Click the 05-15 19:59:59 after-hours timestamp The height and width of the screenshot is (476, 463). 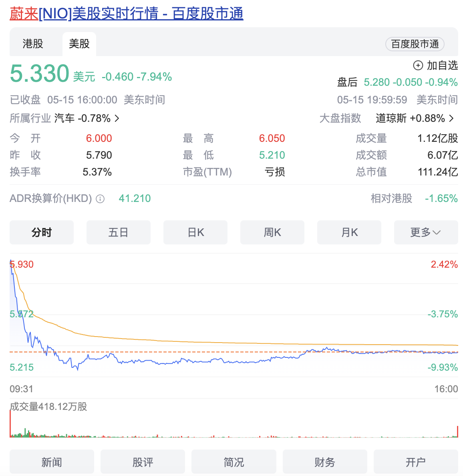[x=372, y=100]
